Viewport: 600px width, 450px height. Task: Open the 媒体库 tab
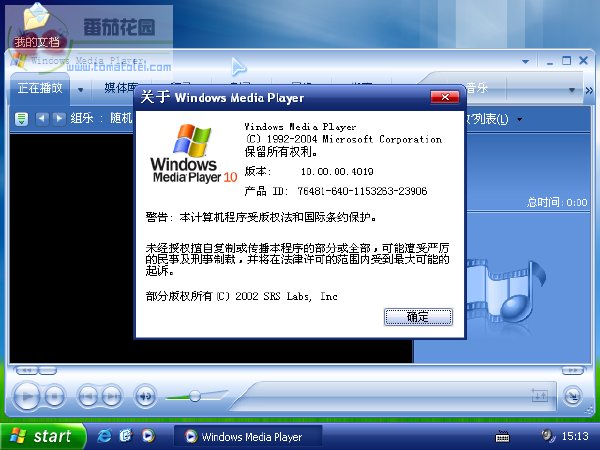[119, 88]
